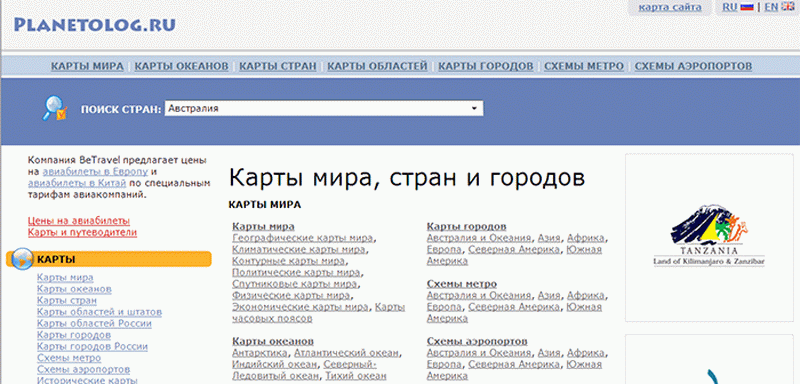Screen dimensions: 800x384
Task: Click the globe icon beside КАРТЫ header
Action: (x=22, y=259)
